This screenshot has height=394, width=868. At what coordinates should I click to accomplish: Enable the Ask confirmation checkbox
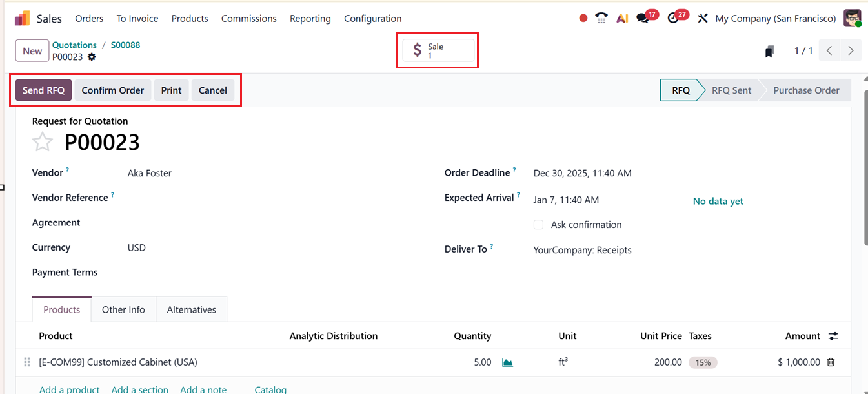[x=538, y=225]
